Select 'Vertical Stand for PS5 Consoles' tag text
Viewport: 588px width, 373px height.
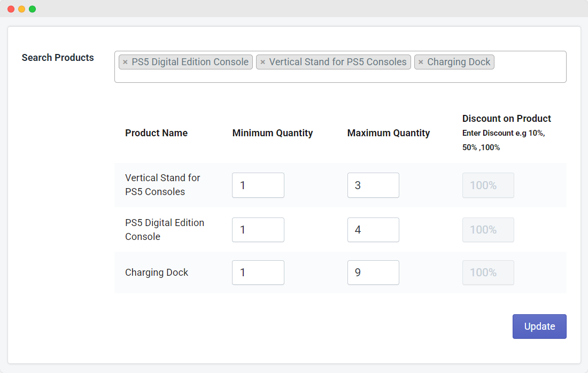(x=338, y=62)
